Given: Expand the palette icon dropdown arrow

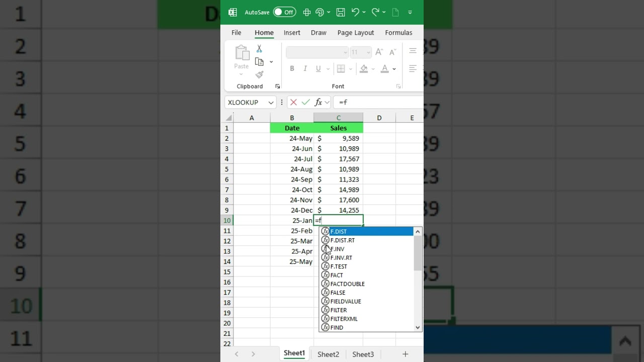Looking at the screenshot, I should click(x=329, y=12).
